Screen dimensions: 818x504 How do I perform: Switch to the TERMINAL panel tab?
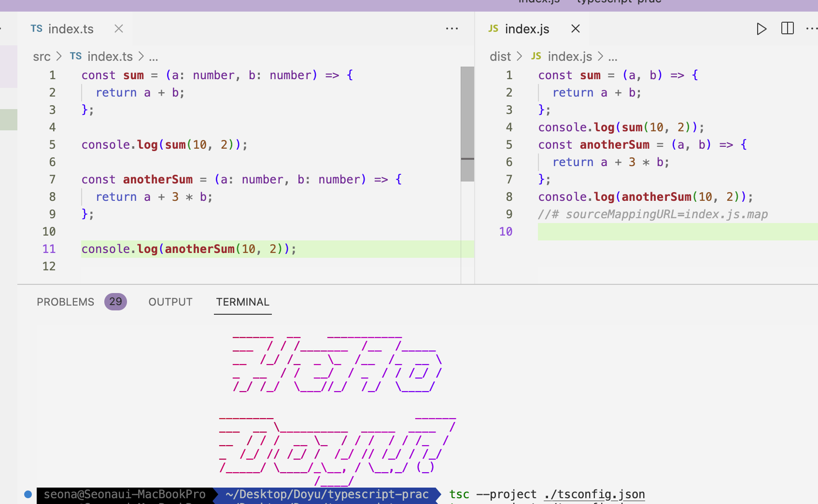click(242, 302)
